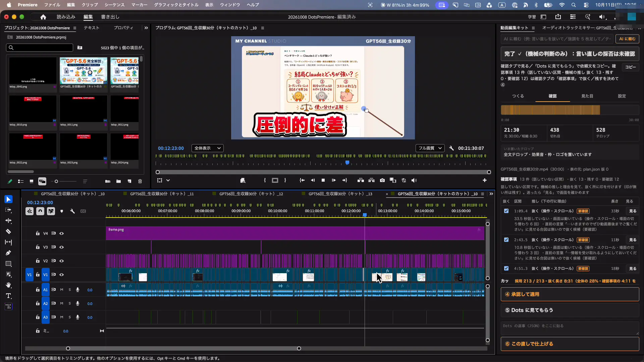Toggle the lock on track V3
Viewport: 644px width, 362px height.
38,247
